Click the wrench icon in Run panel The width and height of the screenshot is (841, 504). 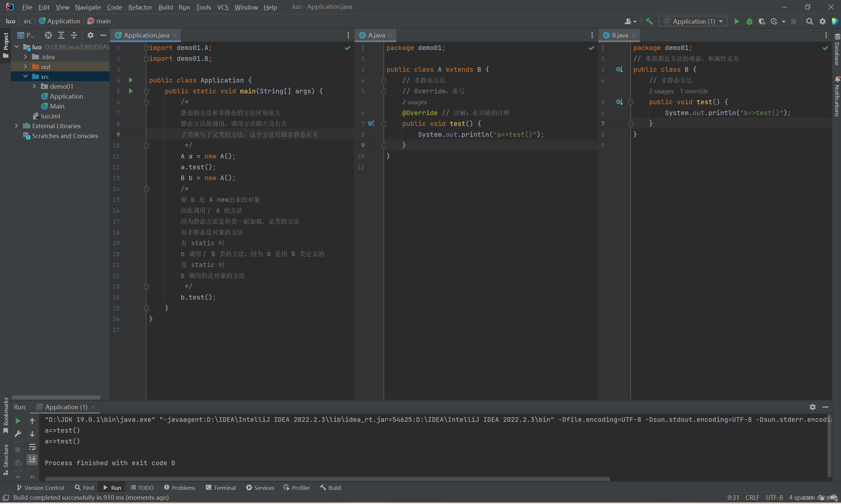click(18, 434)
